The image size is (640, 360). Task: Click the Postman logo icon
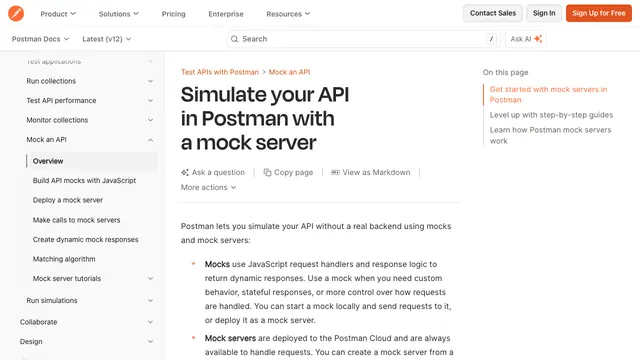pos(16,13)
